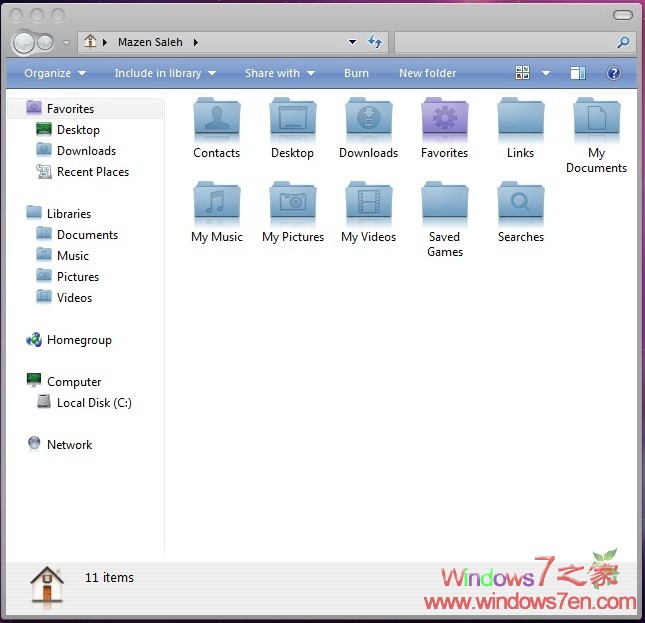Select the My Videos folder
The height and width of the screenshot is (623, 645).
[369, 213]
